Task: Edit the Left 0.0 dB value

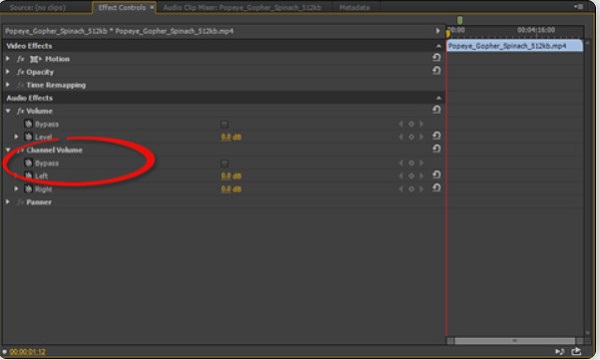Action: 231,176
